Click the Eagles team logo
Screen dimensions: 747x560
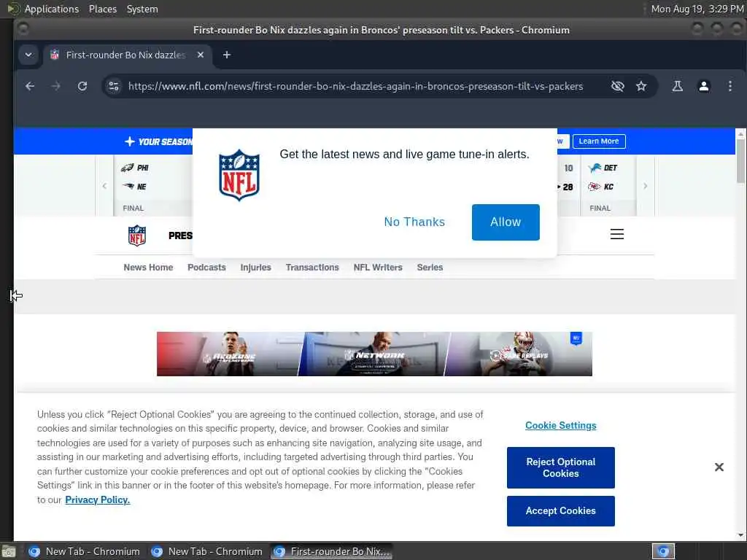tap(128, 168)
